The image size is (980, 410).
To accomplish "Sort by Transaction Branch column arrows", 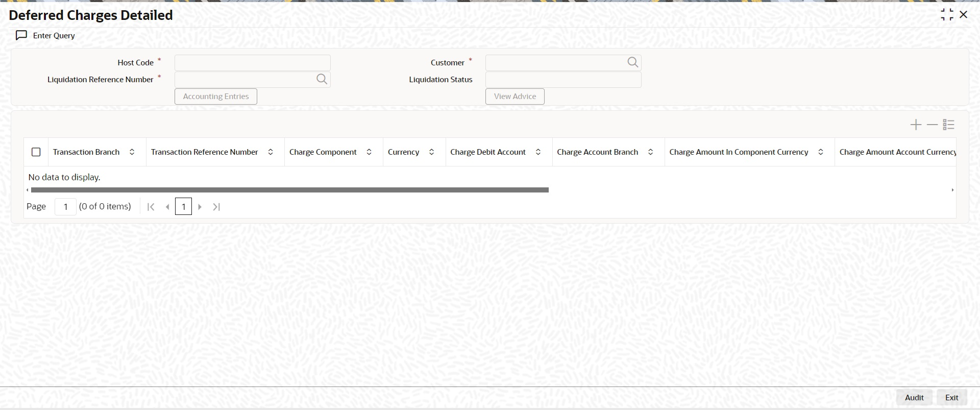I will [x=132, y=152].
